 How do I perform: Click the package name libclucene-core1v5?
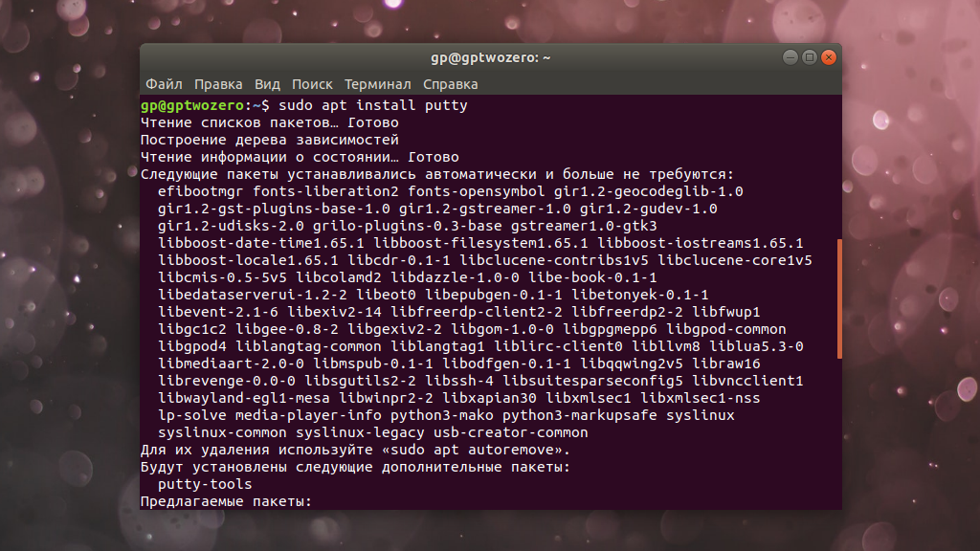(735, 260)
